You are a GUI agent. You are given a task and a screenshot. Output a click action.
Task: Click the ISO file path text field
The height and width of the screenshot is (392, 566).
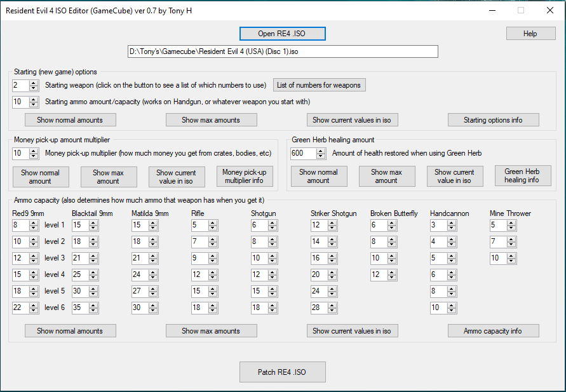[283, 51]
